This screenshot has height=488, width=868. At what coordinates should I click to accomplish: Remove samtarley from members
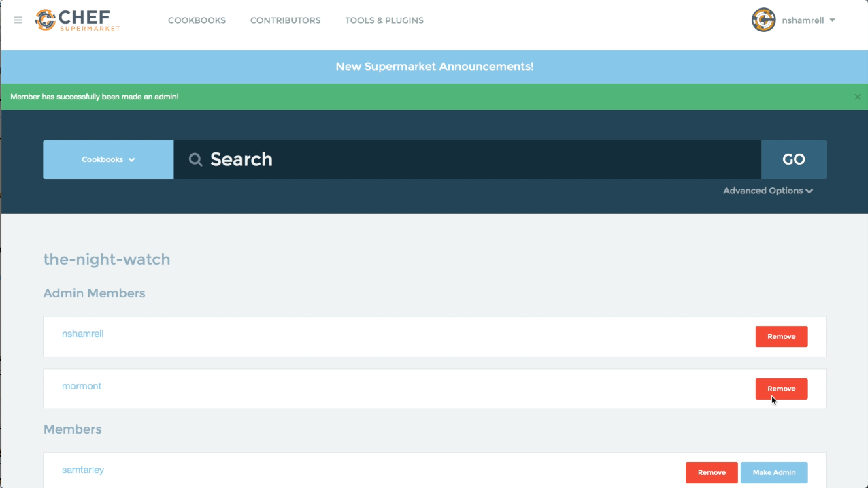click(x=712, y=472)
